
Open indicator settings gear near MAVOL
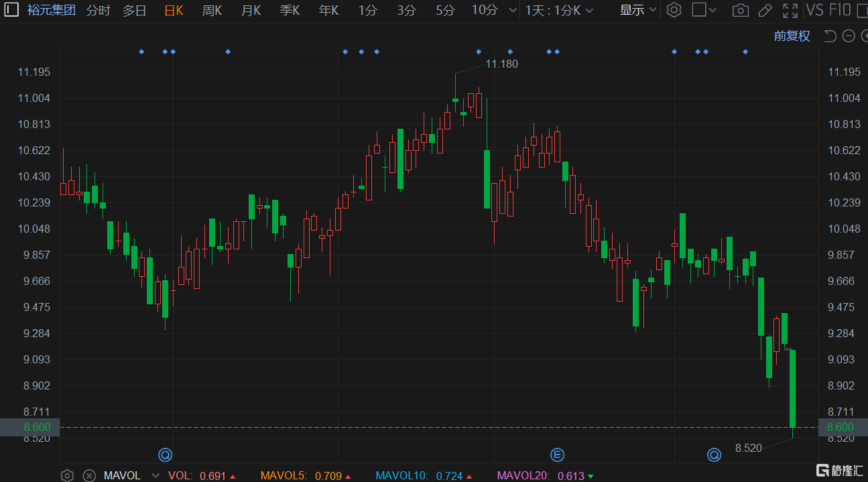click(67, 475)
